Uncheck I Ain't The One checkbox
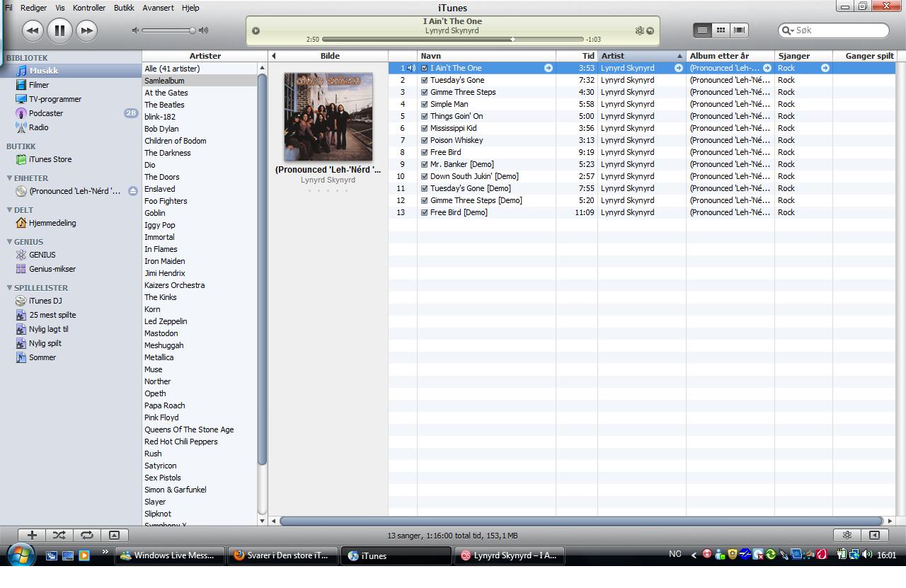This screenshot has height=588, width=906. [x=425, y=68]
